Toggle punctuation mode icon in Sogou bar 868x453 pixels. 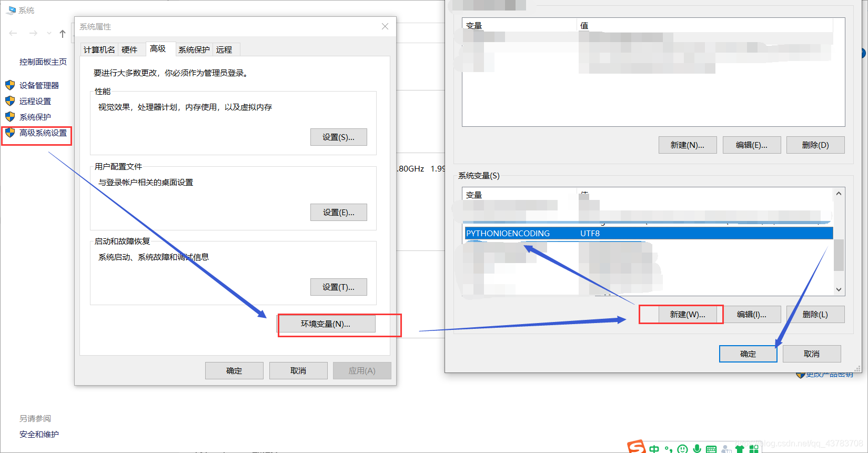click(x=668, y=449)
